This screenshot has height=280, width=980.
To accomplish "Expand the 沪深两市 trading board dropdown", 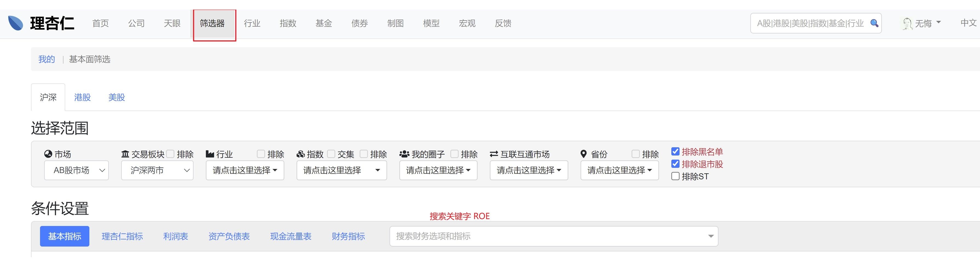I will pyautogui.click(x=157, y=170).
